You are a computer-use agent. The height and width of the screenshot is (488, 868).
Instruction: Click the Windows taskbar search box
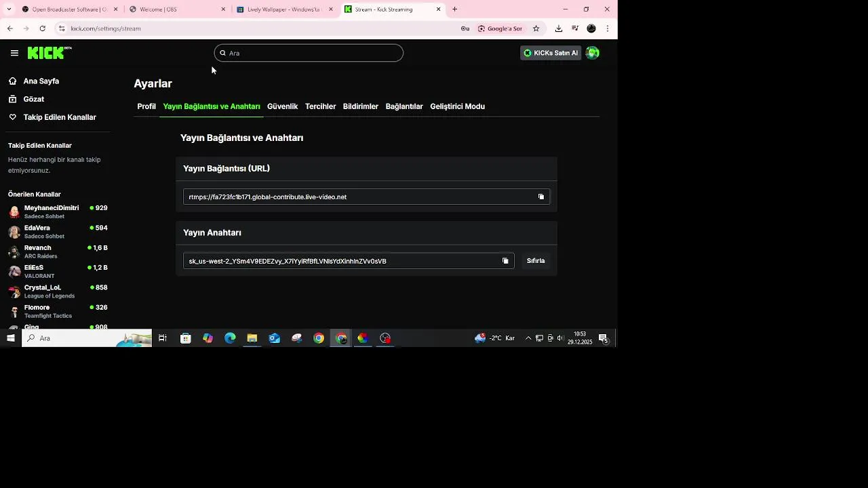coord(87,338)
